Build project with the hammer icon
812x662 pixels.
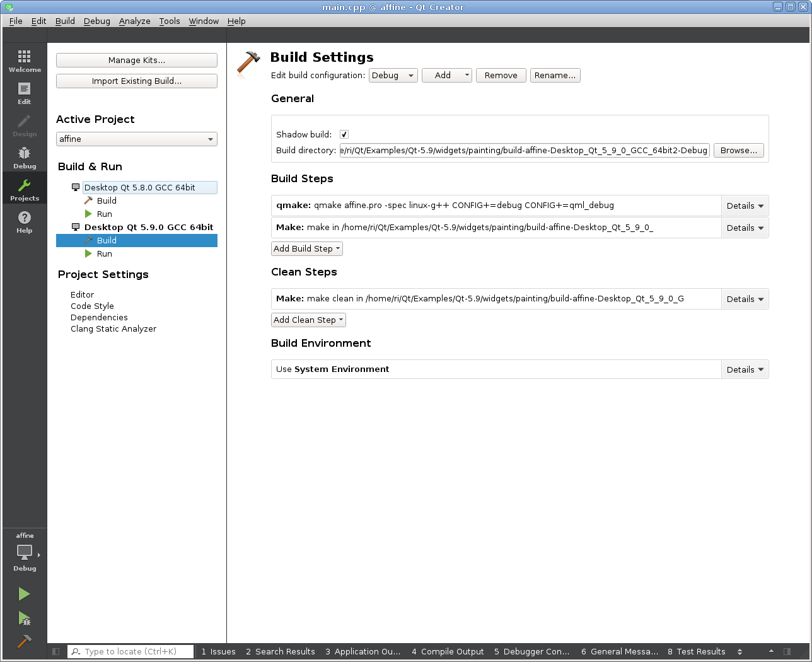click(24, 641)
